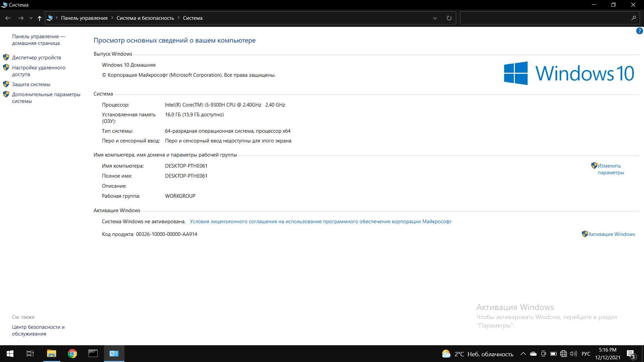Open Task View on taskbar
Viewport: 644px width, 362px height.
30,354
